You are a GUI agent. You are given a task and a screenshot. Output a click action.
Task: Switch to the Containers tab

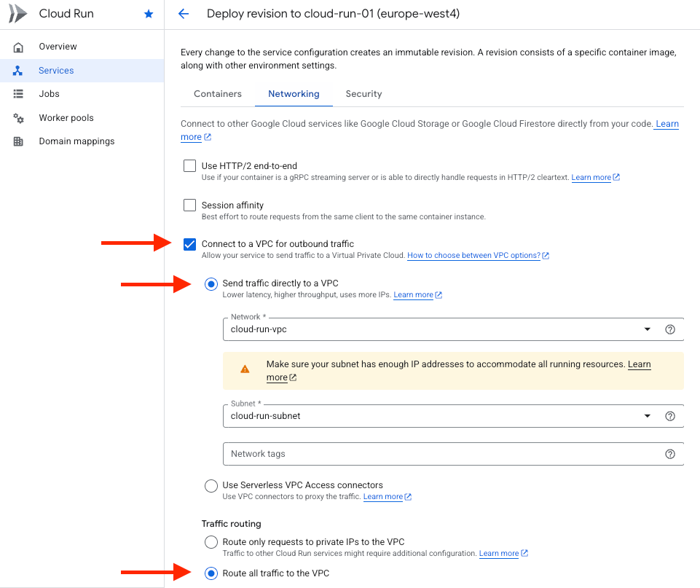click(x=218, y=94)
